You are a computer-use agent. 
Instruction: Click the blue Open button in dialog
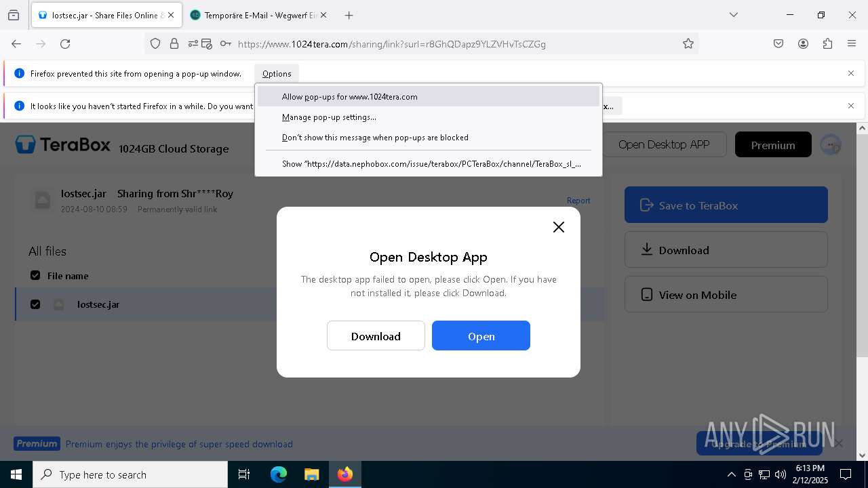481,336
